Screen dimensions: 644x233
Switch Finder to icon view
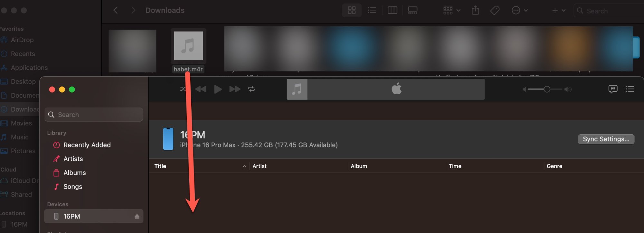point(352,10)
